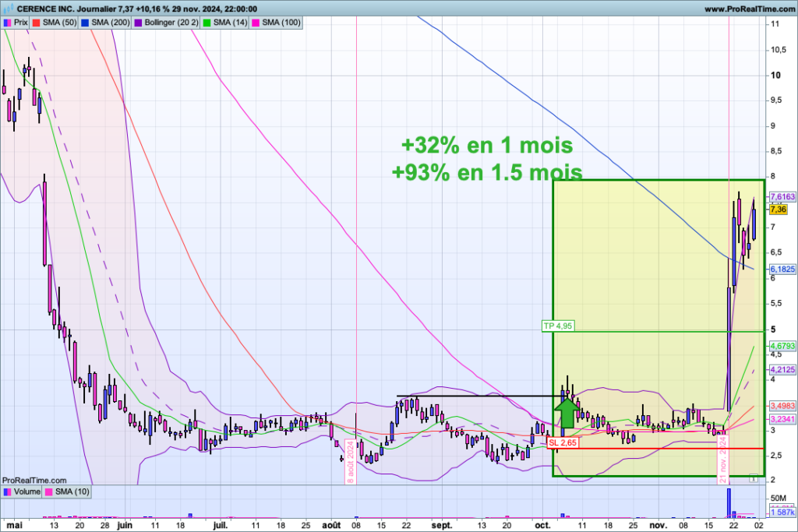Viewport: 798px width, 532px height.
Task: Click the chart title CERENCE INC. Journalier
Action: pos(66,9)
